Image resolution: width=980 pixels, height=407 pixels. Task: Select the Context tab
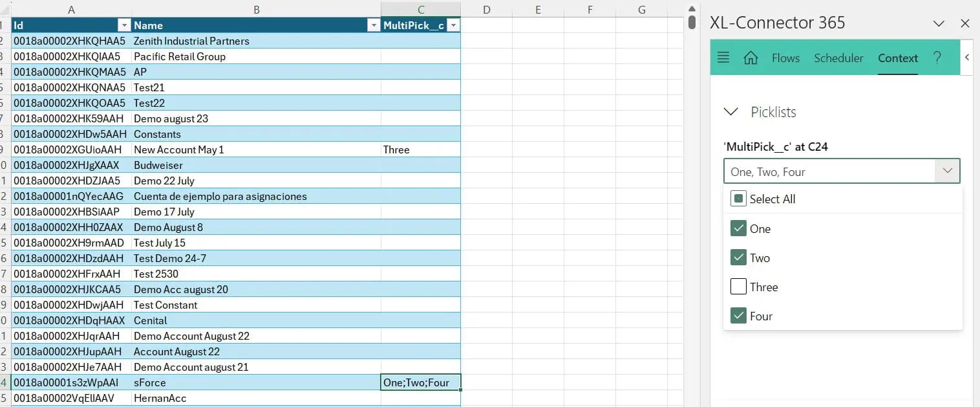coord(897,58)
